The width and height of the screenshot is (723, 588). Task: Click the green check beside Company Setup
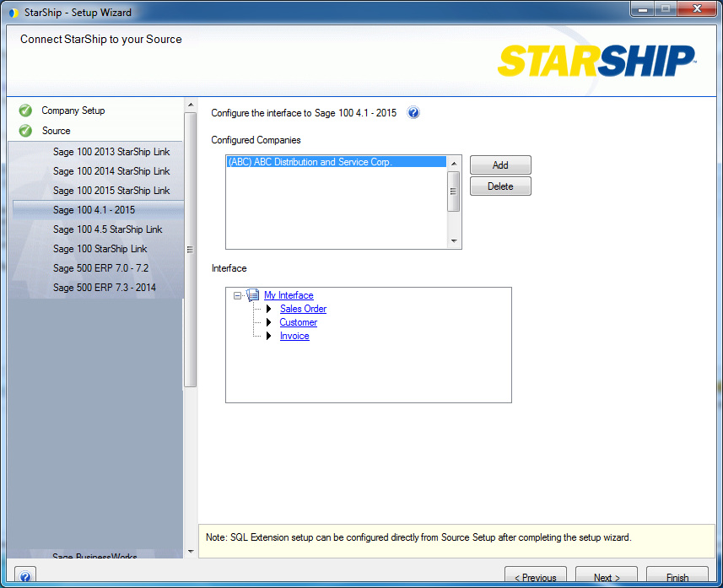[x=25, y=111]
